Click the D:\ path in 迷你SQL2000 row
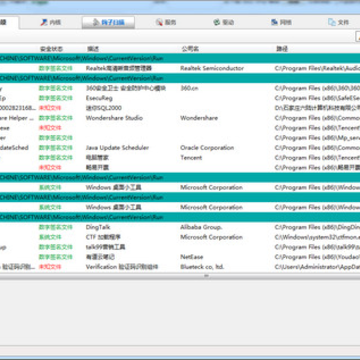360x360 pixels. pyautogui.click(x=317, y=108)
